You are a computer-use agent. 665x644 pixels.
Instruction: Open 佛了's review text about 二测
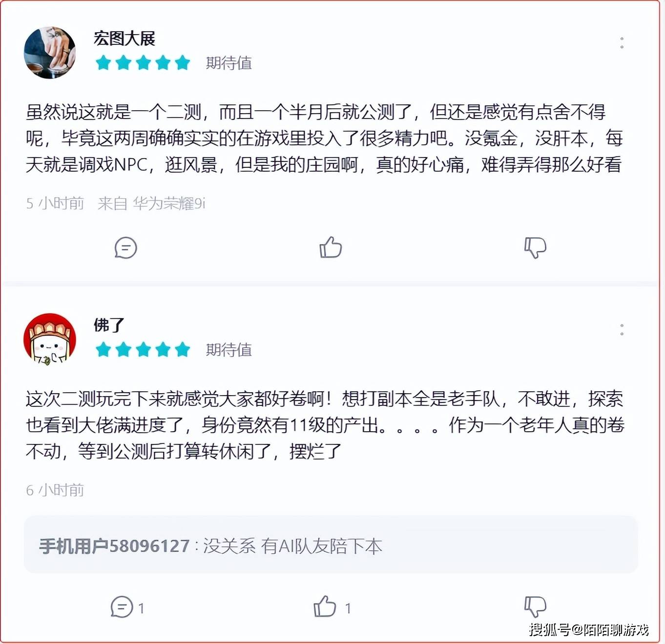tap(325, 425)
